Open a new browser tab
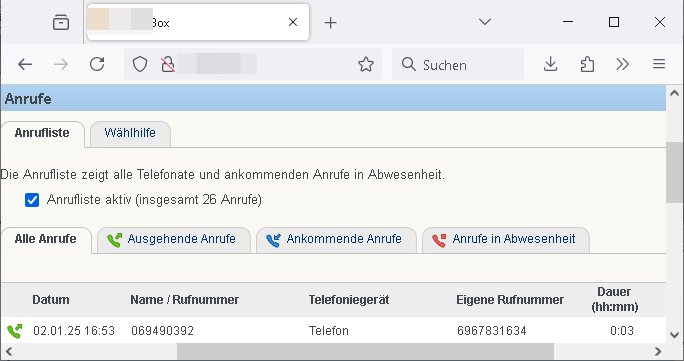 click(331, 23)
